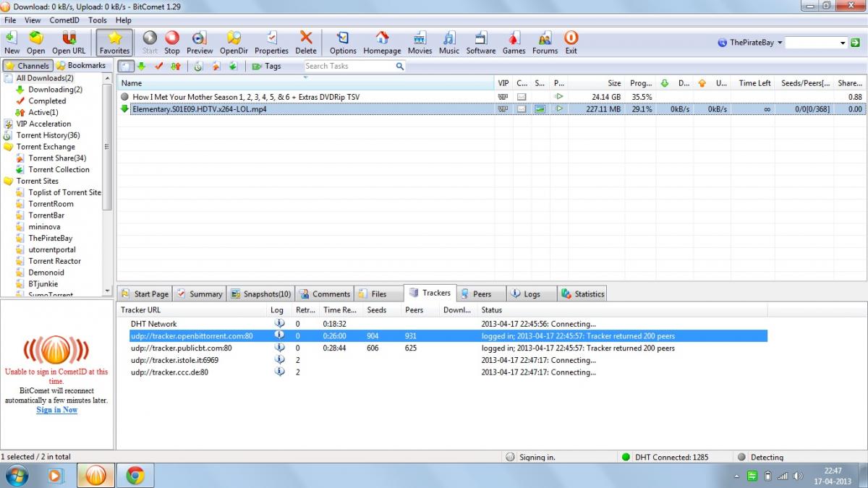Screen dimensions: 868x488
Task: Click the Sign in Now link
Action: tap(57, 410)
